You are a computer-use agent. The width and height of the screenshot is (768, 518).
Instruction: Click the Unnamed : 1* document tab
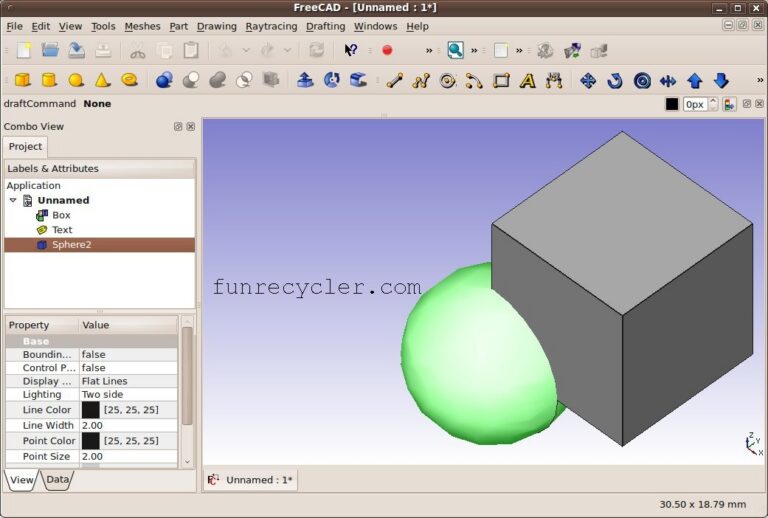pyautogui.click(x=251, y=480)
